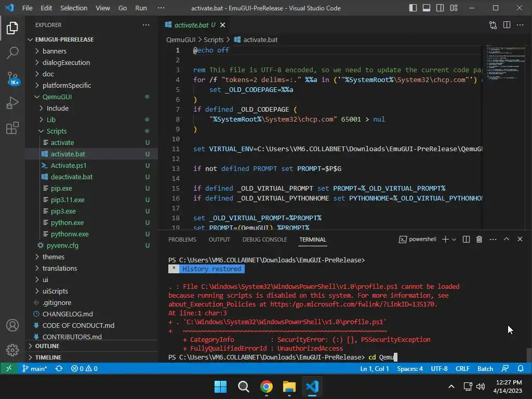Toggle primary side bar visibility
The width and height of the screenshot is (532, 399).
[413, 8]
